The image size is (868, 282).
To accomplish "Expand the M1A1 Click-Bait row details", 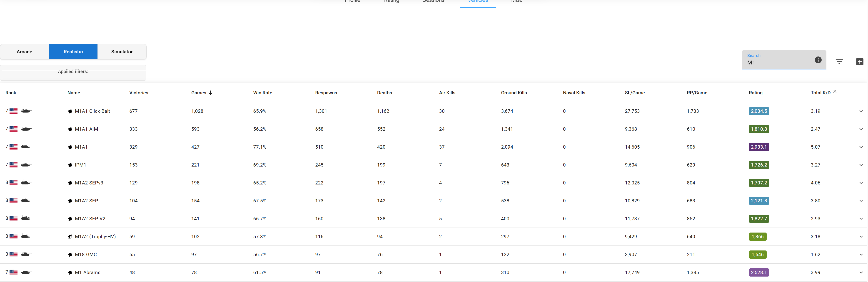I will coord(861,111).
